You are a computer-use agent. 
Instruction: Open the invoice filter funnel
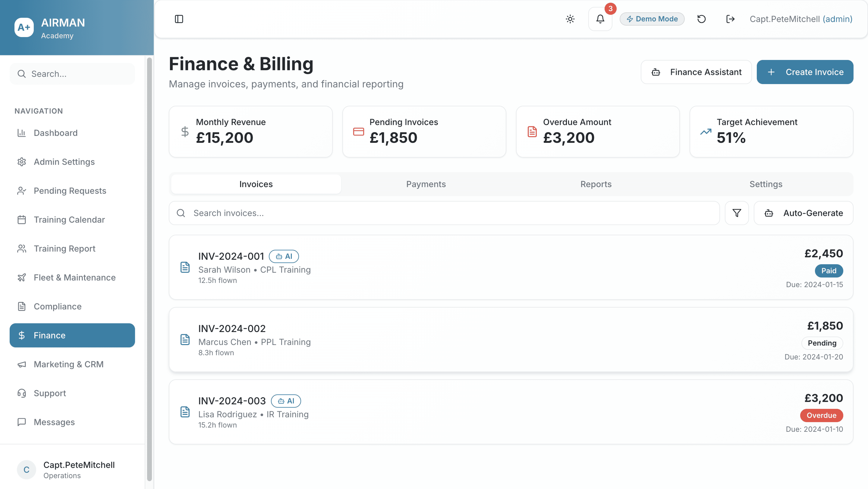click(x=737, y=213)
